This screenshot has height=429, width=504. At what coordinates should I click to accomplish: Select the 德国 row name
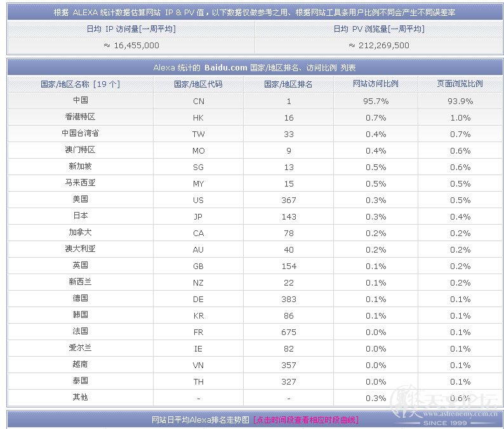pos(81,298)
